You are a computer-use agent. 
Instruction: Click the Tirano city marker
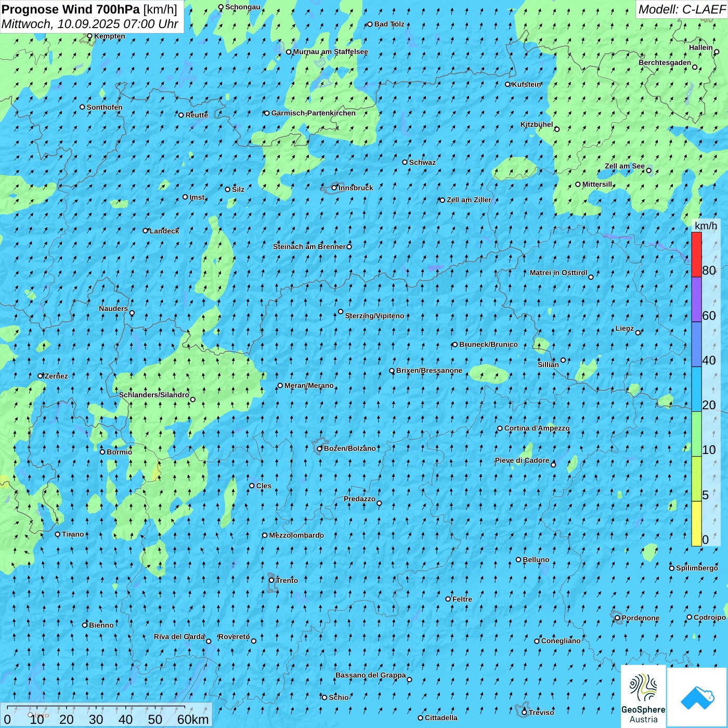[x=58, y=534]
